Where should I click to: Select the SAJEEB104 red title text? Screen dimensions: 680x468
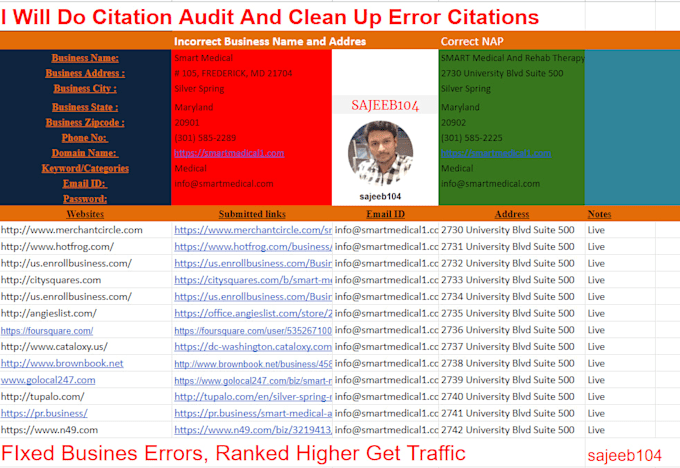click(385, 105)
